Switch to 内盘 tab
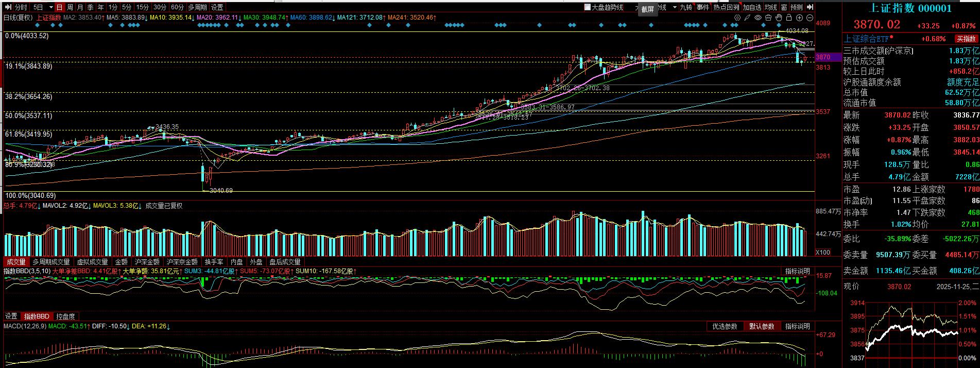The width and height of the screenshot is (980, 368). tap(237, 262)
